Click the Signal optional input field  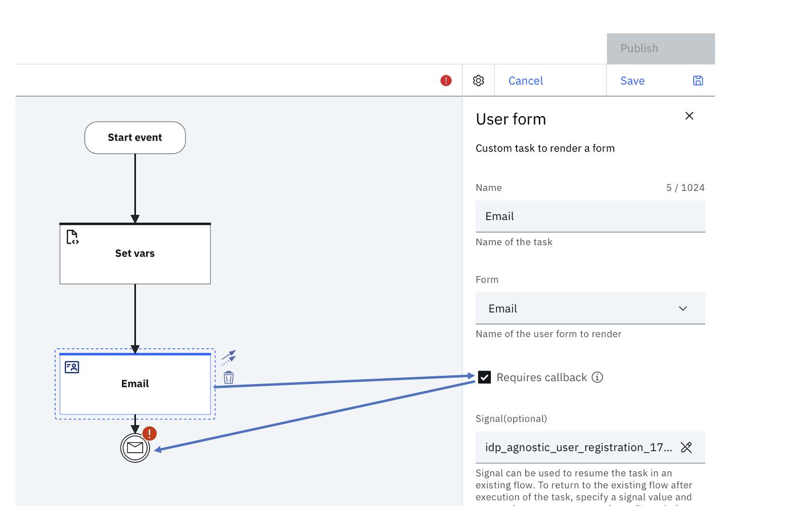pos(578,447)
